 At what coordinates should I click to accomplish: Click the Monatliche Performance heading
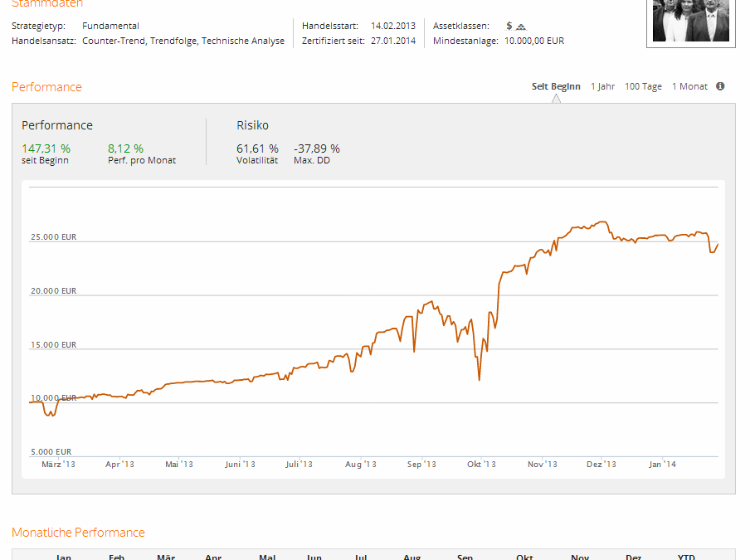pyautogui.click(x=78, y=533)
